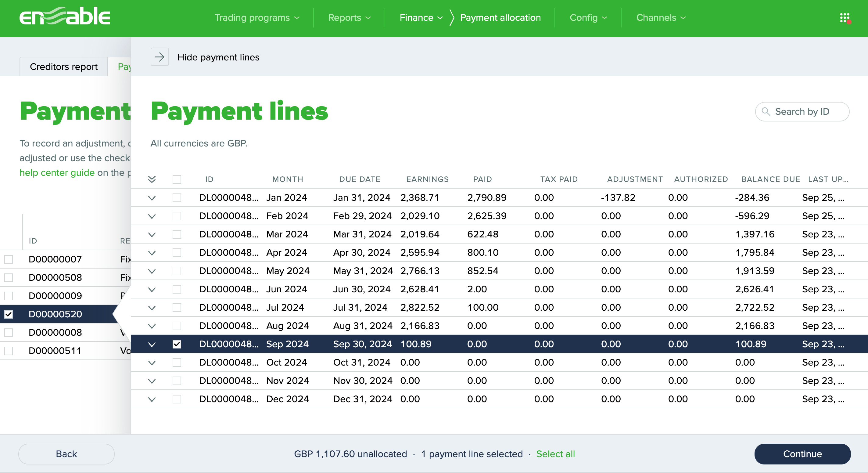Check the Aug 2024 payment line
The height and width of the screenshot is (473, 868).
click(x=177, y=326)
